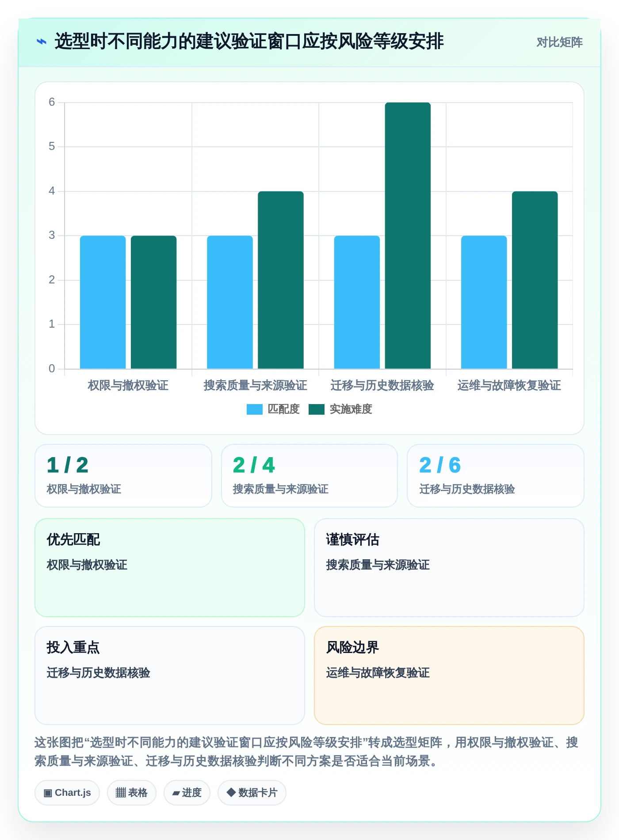Click x-axis label 运维与故障恢复验证 on chart
Viewport: 619px width, 840px height.
tap(509, 386)
